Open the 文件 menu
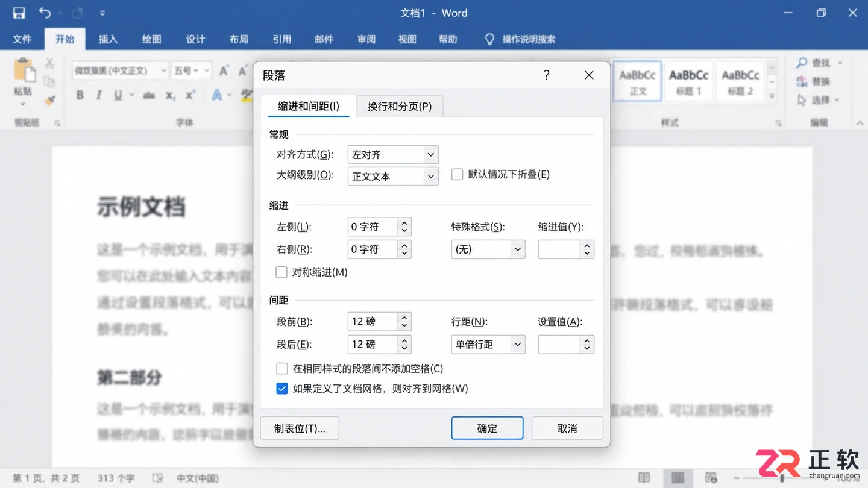The width and height of the screenshot is (868, 488). click(22, 39)
